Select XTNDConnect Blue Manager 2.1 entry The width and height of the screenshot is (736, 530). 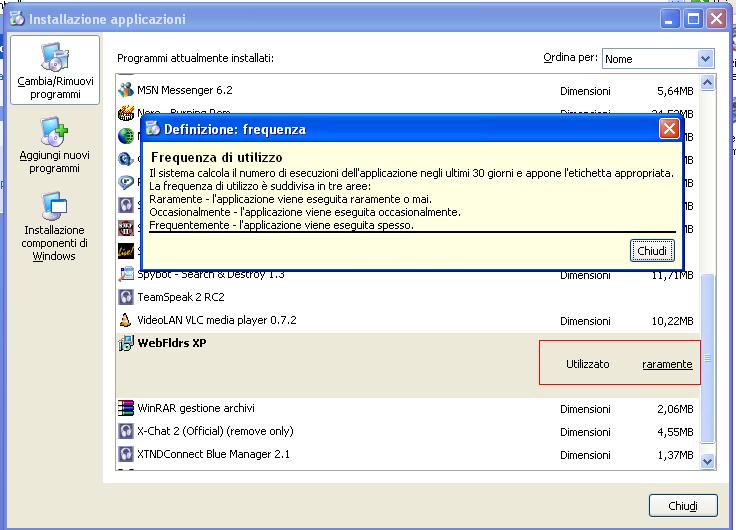(407, 454)
